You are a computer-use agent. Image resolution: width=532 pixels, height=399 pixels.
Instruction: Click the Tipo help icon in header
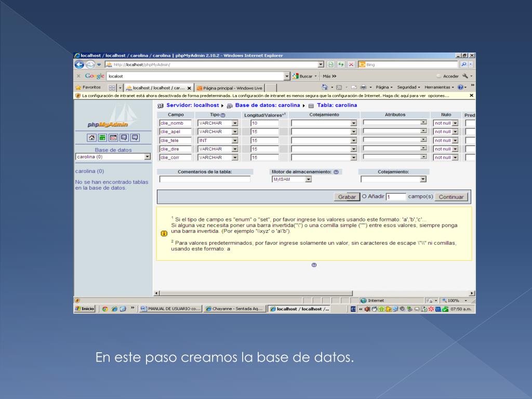223,115
